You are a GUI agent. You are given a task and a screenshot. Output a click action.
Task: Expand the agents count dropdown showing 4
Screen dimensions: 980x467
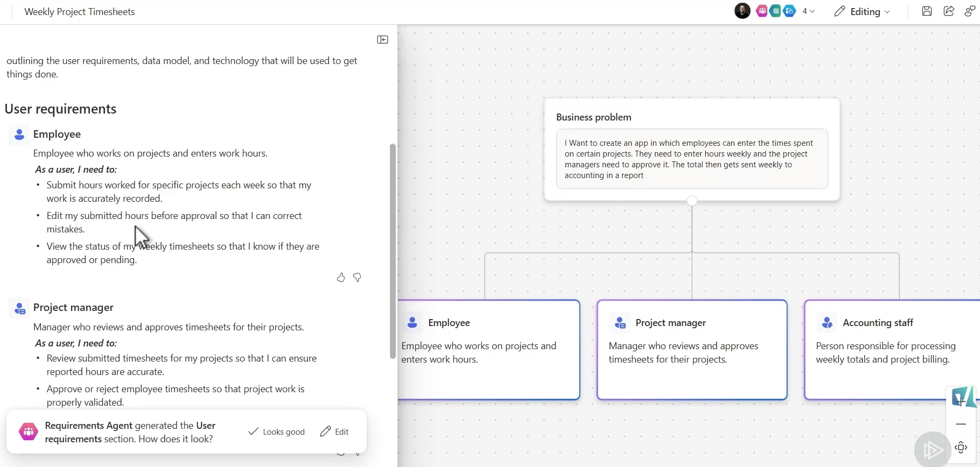tap(808, 11)
